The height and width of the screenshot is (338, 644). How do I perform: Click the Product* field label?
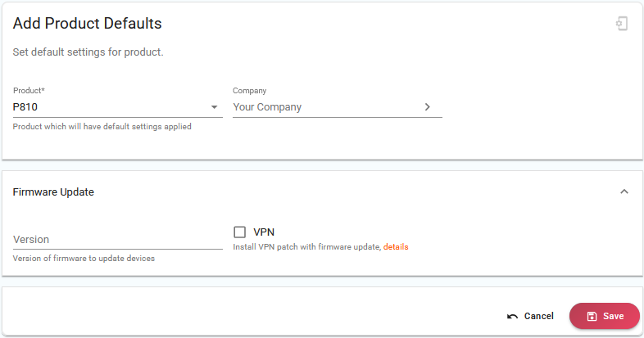[29, 91]
